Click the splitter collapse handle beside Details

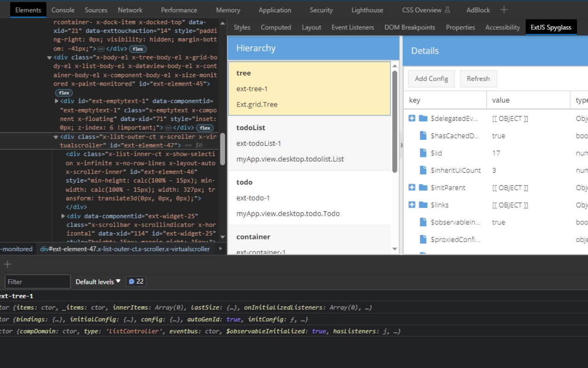click(401, 145)
